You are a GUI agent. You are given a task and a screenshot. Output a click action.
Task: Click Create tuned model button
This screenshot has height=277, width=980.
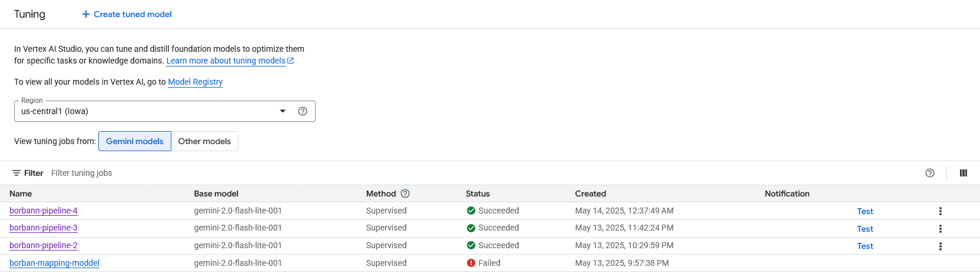pyautogui.click(x=127, y=14)
